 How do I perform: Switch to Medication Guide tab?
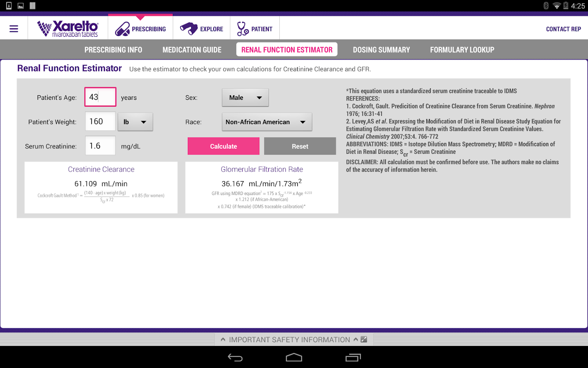click(x=192, y=50)
